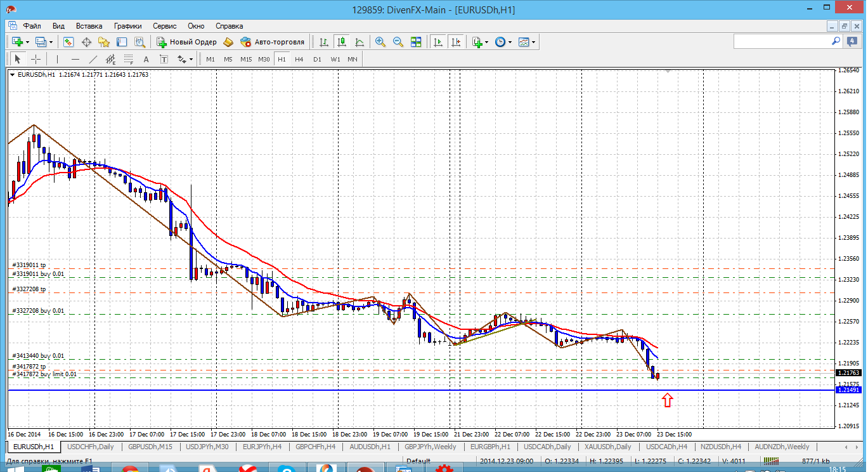Zoom out of the chart

[x=398, y=42]
